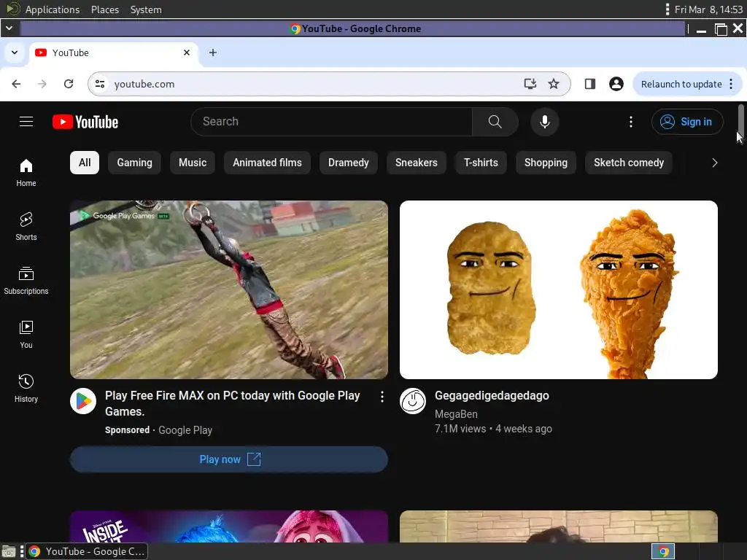The width and height of the screenshot is (747, 560).
Task: Open the System menu
Action: coord(146,9)
